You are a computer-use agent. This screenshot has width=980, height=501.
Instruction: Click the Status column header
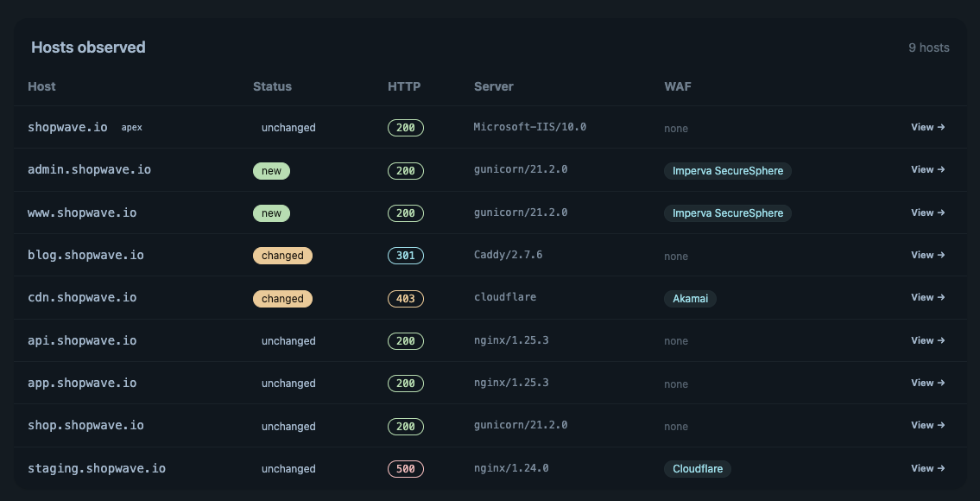pos(273,86)
